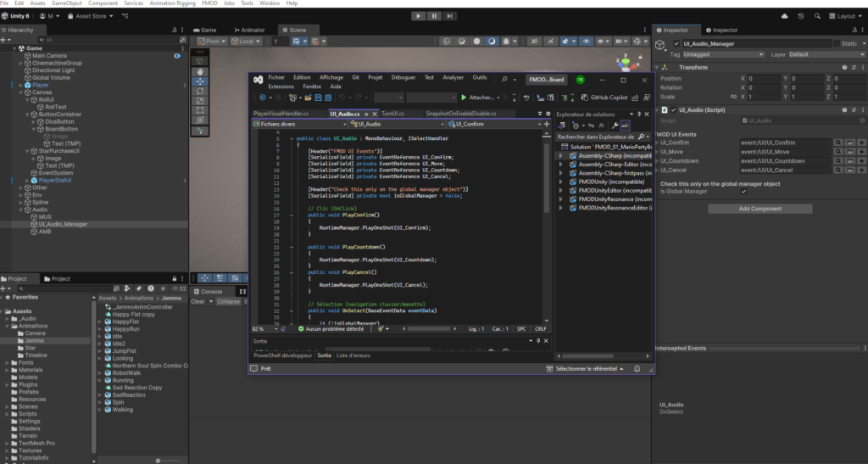Toggle the Static checkbox in Inspector
Image resolution: width=868 pixels, height=464 pixels.
click(x=836, y=43)
